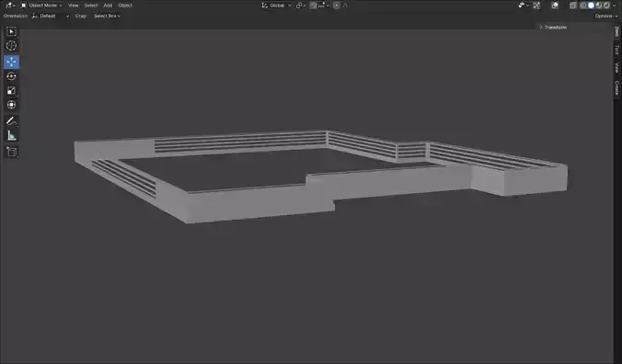Select the Rotate tool
The height and width of the screenshot is (364, 622).
tap(11, 76)
